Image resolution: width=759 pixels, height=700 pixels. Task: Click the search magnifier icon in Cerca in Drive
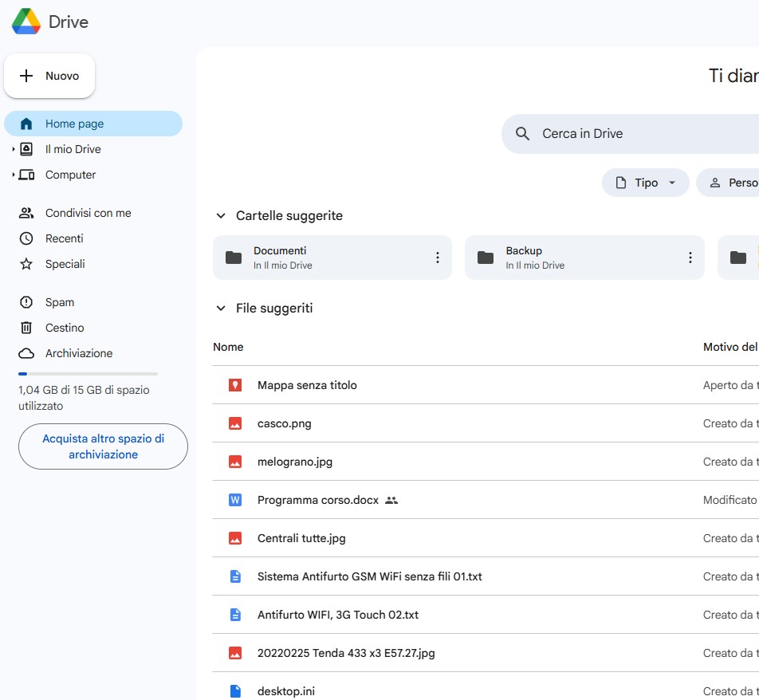point(522,133)
